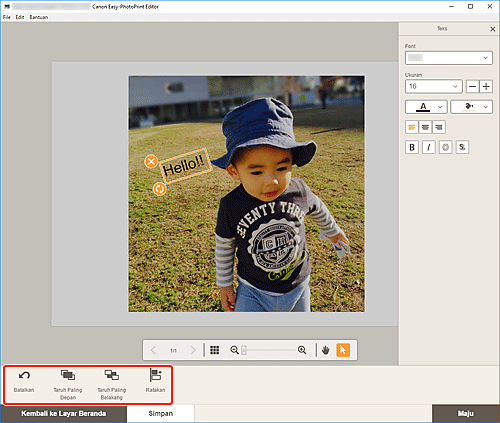Click the Ratakan align icon
500x423 pixels.
[x=155, y=375]
